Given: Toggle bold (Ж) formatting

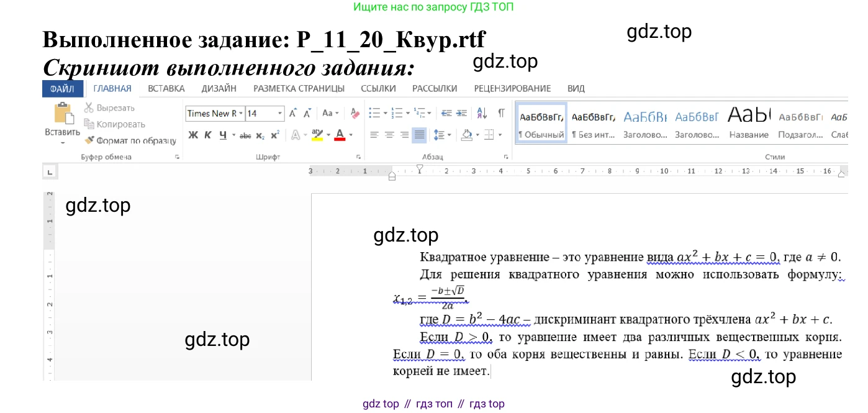Looking at the screenshot, I should click(x=193, y=135).
